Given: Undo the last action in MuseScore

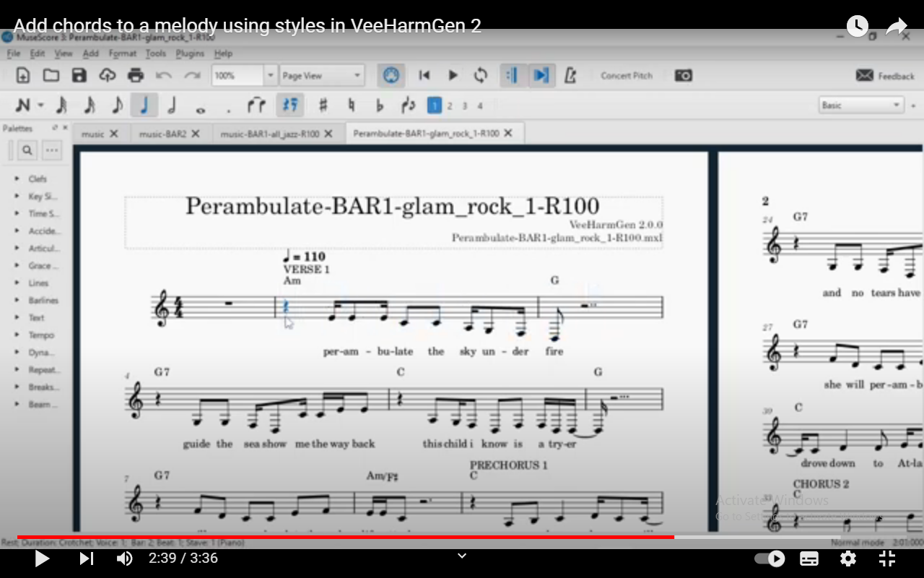Looking at the screenshot, I should [x=164, y=75].
